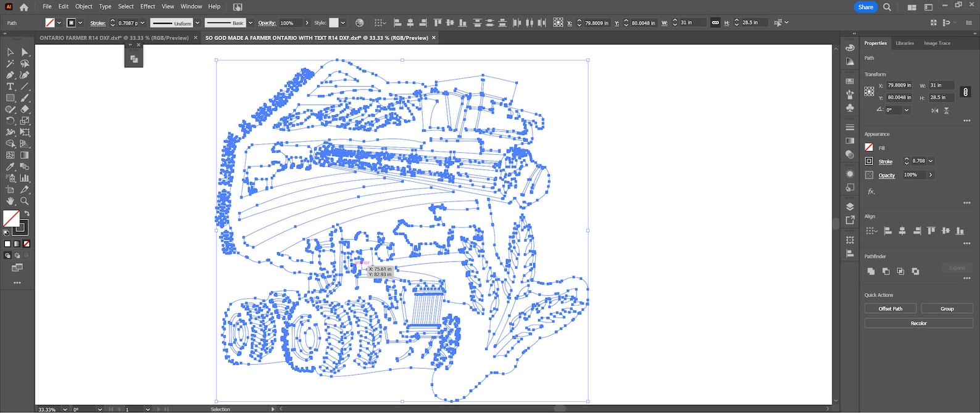Swap fill and stroke colors
Screen dimensions: 980x413
(27, 213)
